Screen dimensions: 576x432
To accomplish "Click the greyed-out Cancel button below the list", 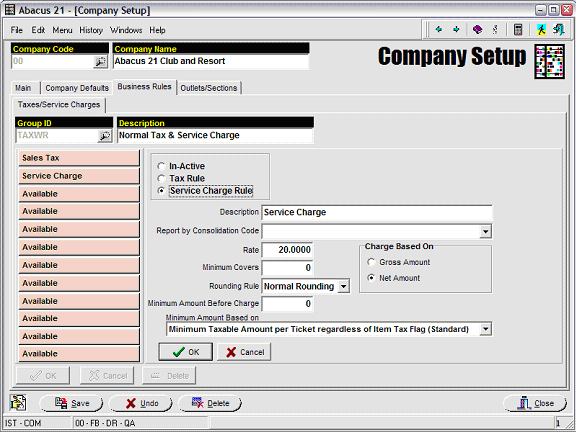I will 107,375.
